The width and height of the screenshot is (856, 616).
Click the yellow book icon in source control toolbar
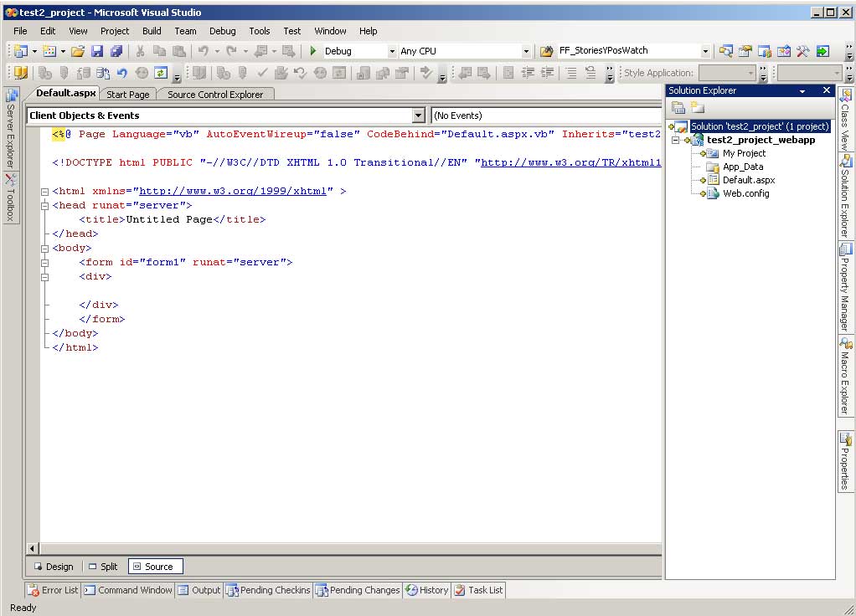click(x=21, y=73)
